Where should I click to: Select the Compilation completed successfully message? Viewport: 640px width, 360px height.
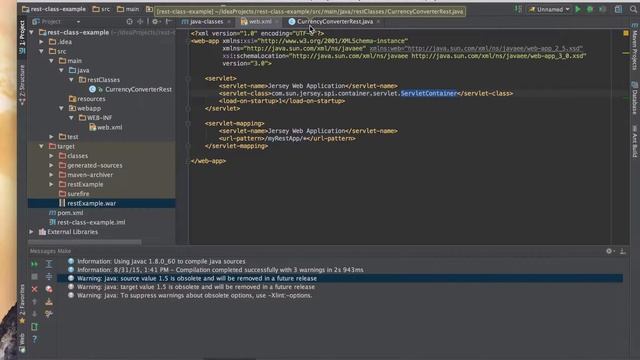[x=220, y=270]
